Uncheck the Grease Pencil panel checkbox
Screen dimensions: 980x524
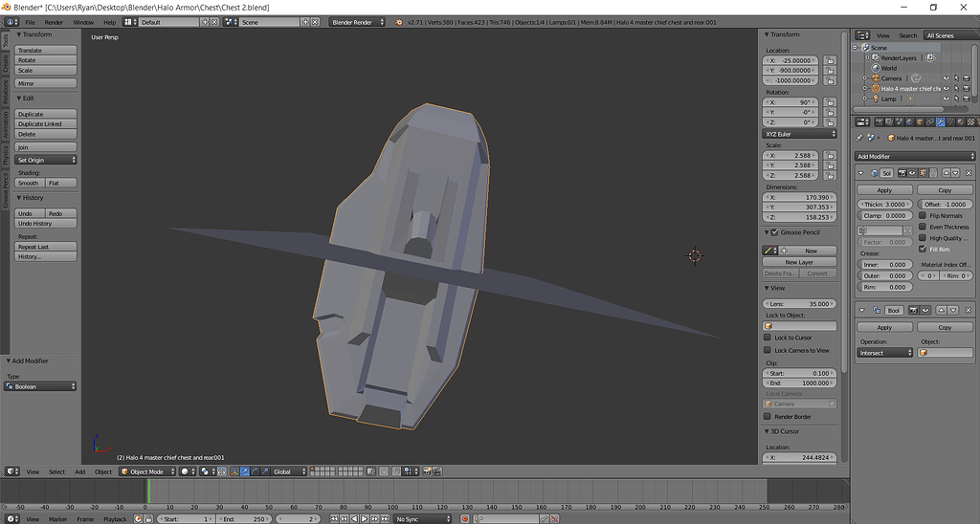pyautogui.click(x=775, y=232)
